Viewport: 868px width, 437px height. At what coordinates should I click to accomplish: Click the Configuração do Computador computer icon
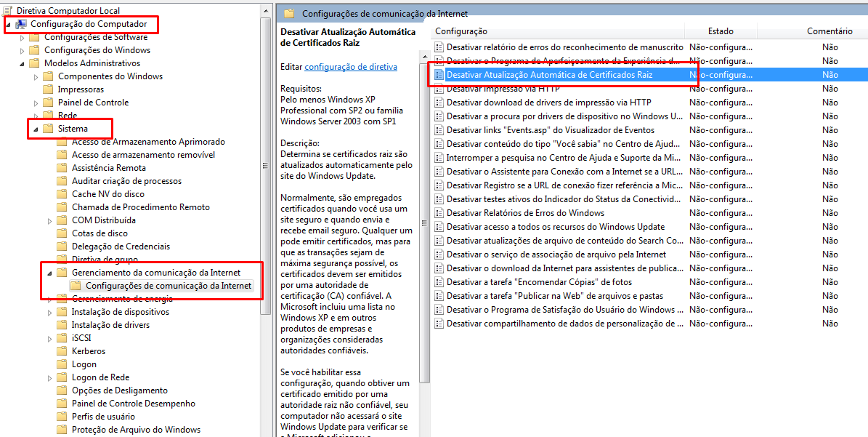[x=21, y=24]
